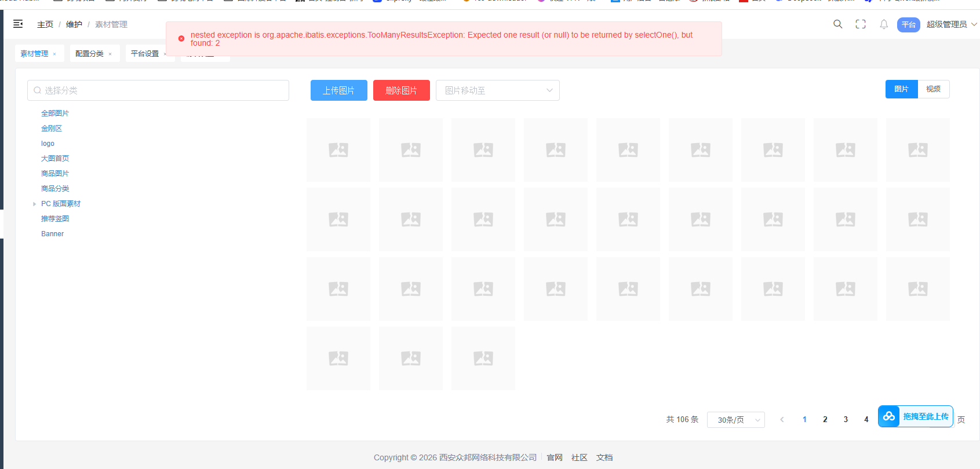Go to page 4 in pagination

(x=866, y=420)
